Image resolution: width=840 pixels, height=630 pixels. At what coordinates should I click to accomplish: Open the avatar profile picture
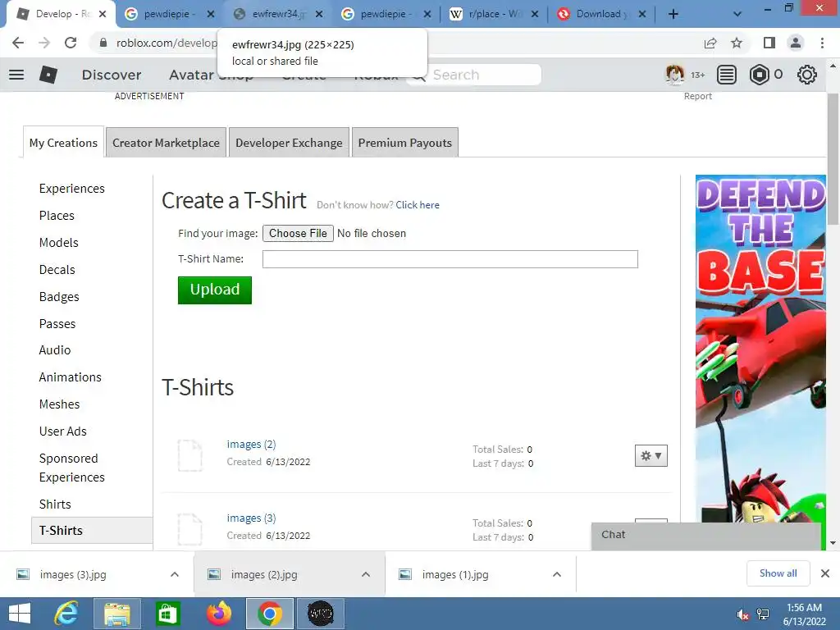point(674,75)
